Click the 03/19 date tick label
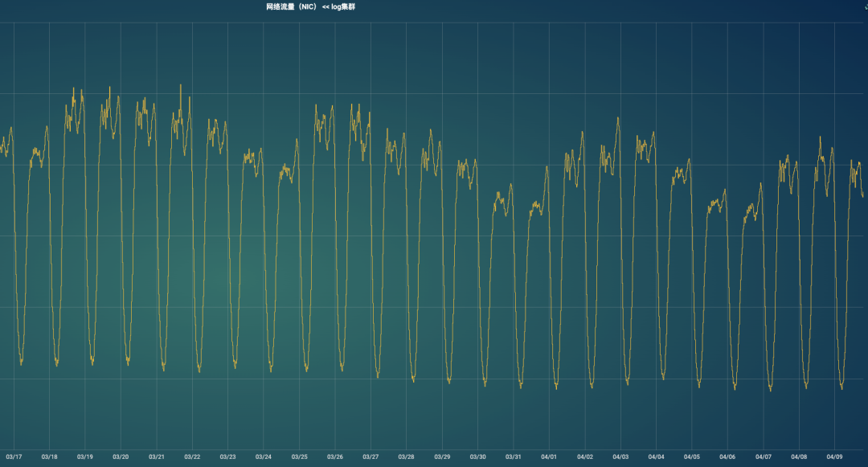868x467 pixels. pyautogui.click(x=84, y=457)
